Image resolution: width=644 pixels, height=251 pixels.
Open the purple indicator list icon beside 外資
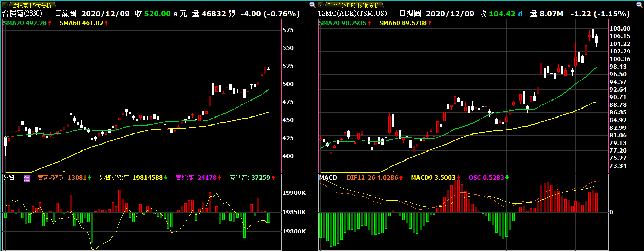coord(27,178)
